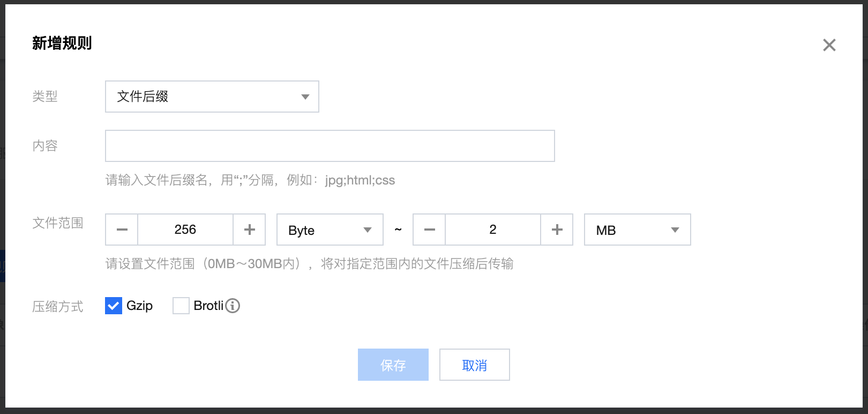Show Brotli info tooltip icon
Screen dimensions: 868x414
point(233,306)
